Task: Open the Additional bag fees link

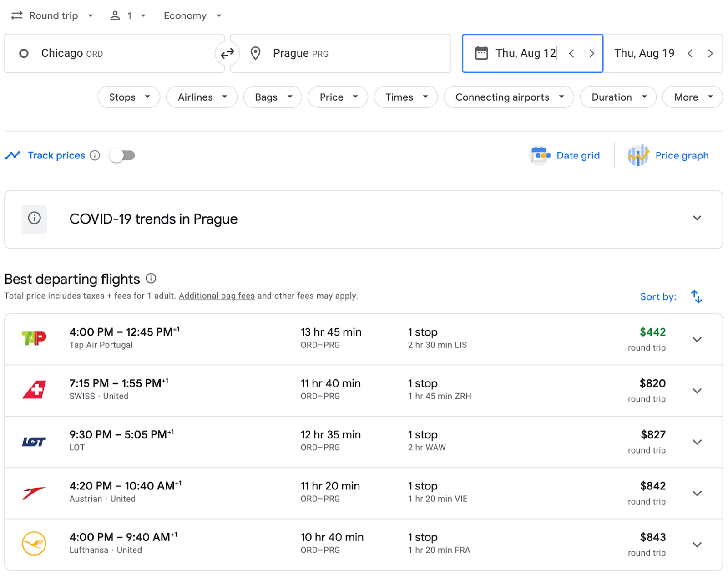Action: (x=217, y=296)
